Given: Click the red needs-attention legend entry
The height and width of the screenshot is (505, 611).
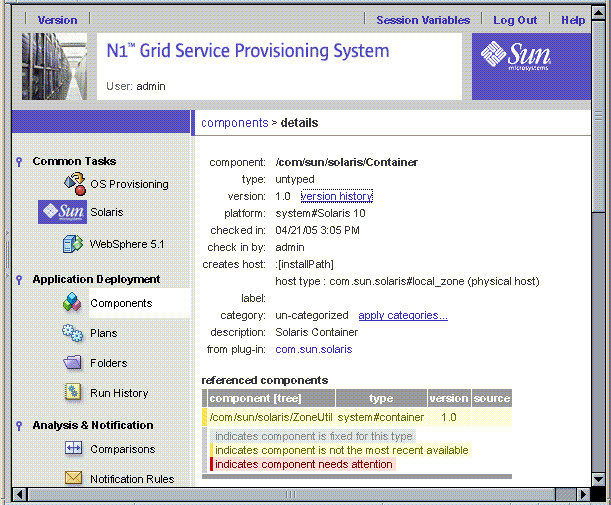Looking at the screenshot, I should 303,464.
